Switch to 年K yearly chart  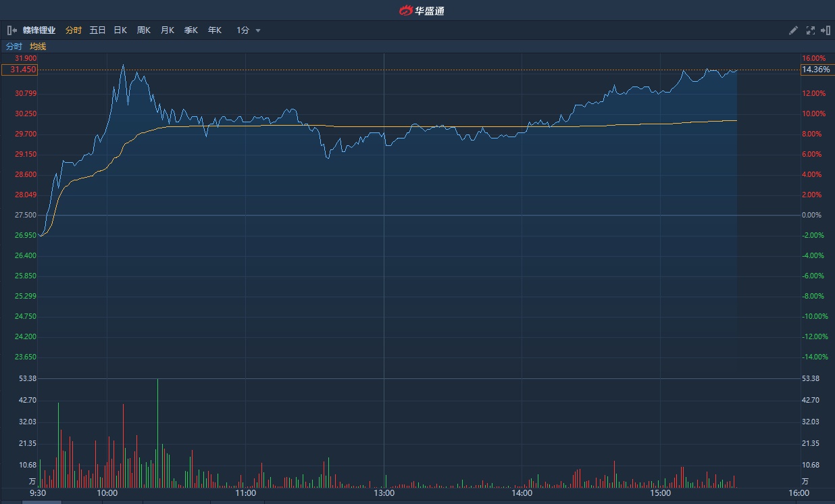pyautogui.click(x=215, y=30)
